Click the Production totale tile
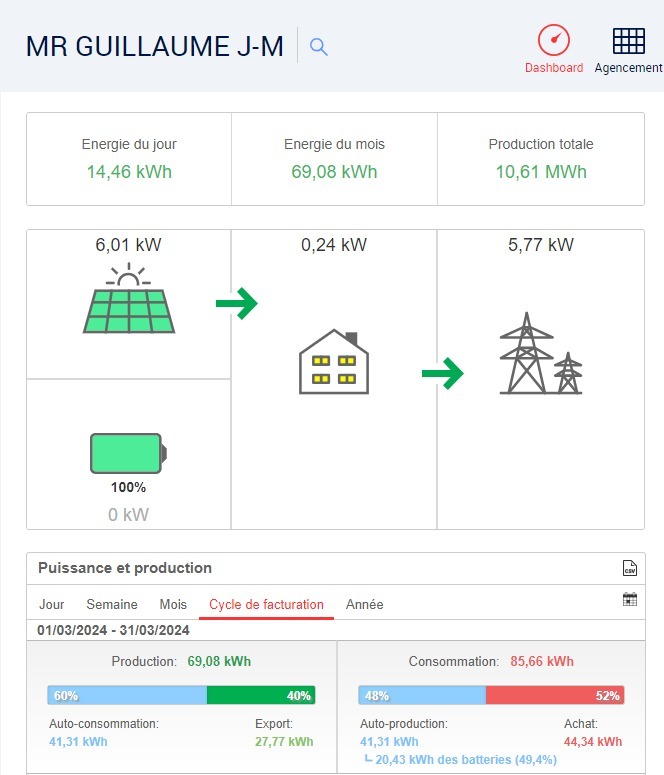This screenshot has height=775, width=664. point(540,159)
